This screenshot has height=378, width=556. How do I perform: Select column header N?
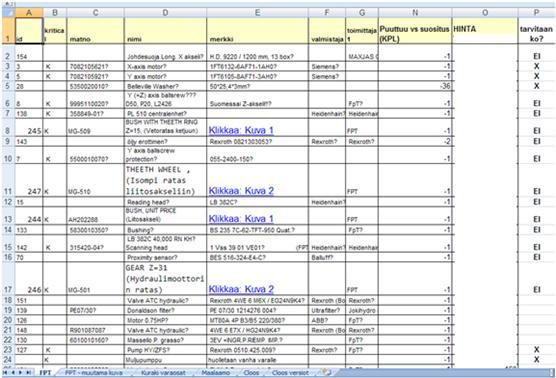coord(415,13)
